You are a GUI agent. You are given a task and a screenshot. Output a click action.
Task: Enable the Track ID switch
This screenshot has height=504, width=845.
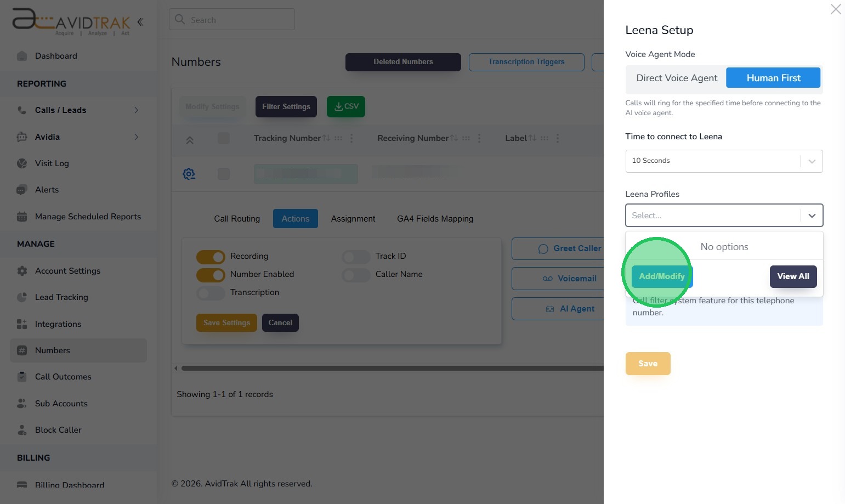coord(356,257)
